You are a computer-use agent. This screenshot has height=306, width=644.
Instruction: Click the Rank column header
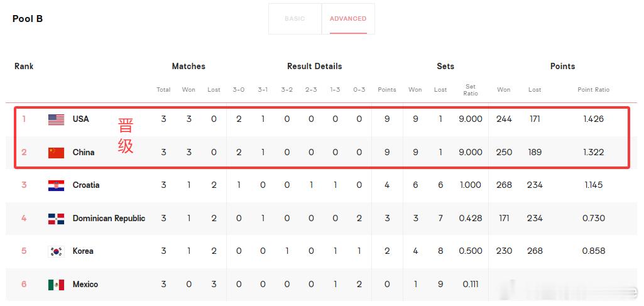coord(24,66)
